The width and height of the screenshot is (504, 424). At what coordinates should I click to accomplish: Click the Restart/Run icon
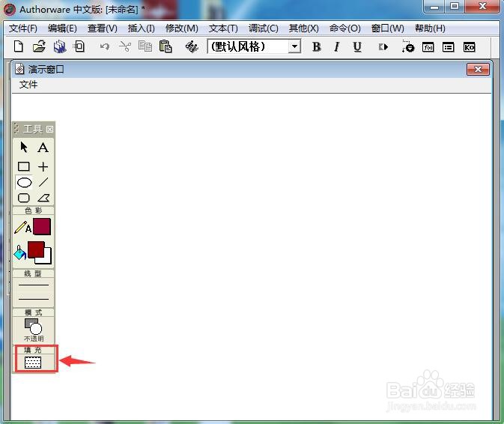383,47
